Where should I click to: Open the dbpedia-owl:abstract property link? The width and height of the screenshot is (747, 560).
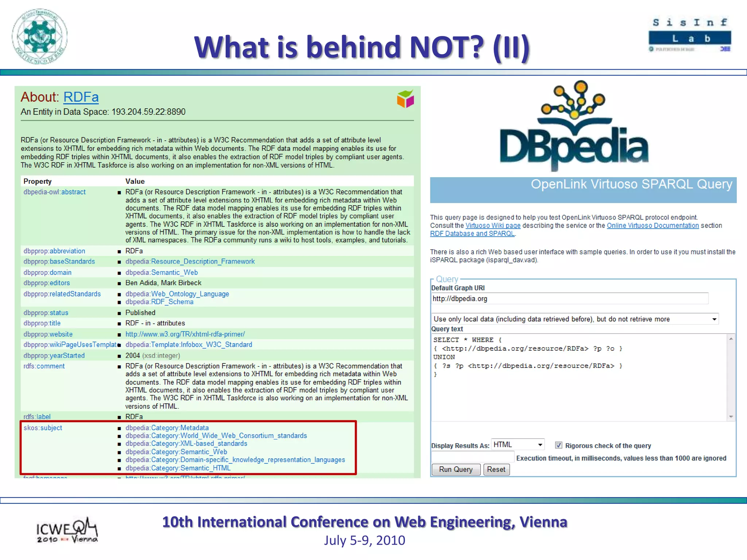click(55, 192)
